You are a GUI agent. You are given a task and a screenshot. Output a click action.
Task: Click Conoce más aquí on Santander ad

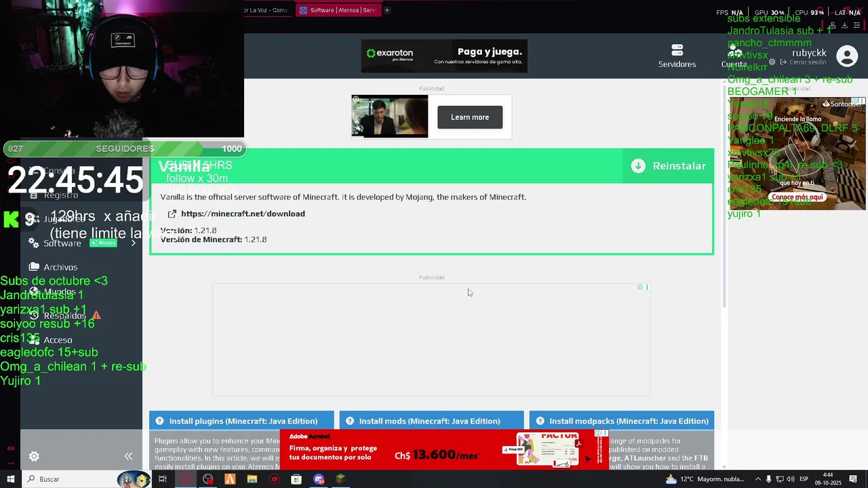tap(797, 197)
